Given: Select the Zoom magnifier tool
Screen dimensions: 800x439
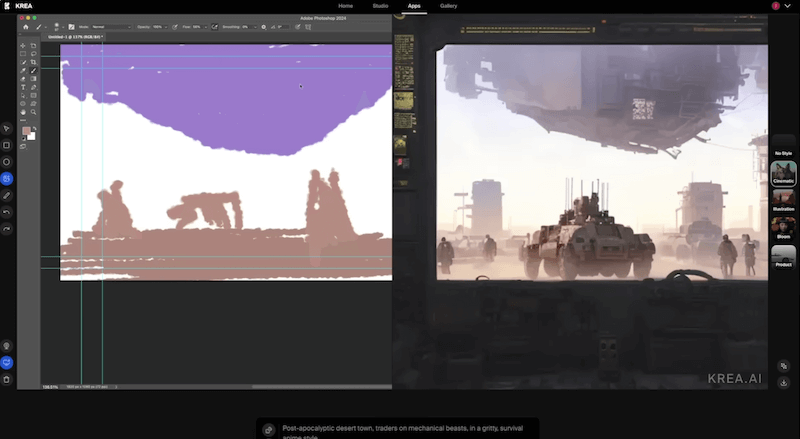Looking at the screenshot, I should pyautogui.click(x=33, y=111).
